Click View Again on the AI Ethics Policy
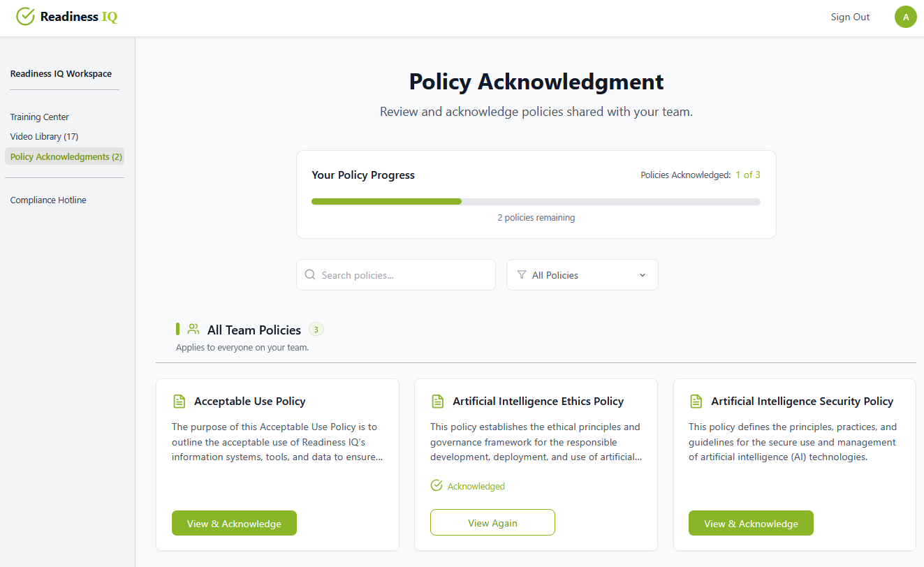Viewport: 924px width, 567px height. tap(492, 522)
